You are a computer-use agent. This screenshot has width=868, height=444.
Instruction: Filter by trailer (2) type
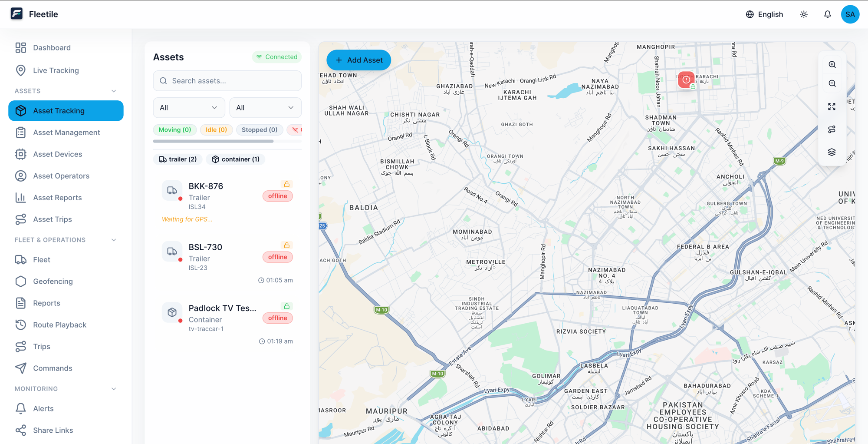[x=178, y=159]
